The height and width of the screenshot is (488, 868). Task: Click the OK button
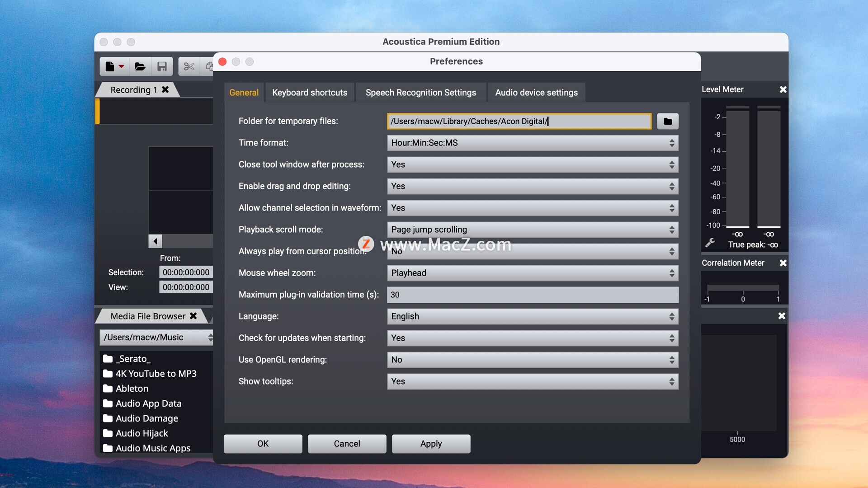(263, 444)
